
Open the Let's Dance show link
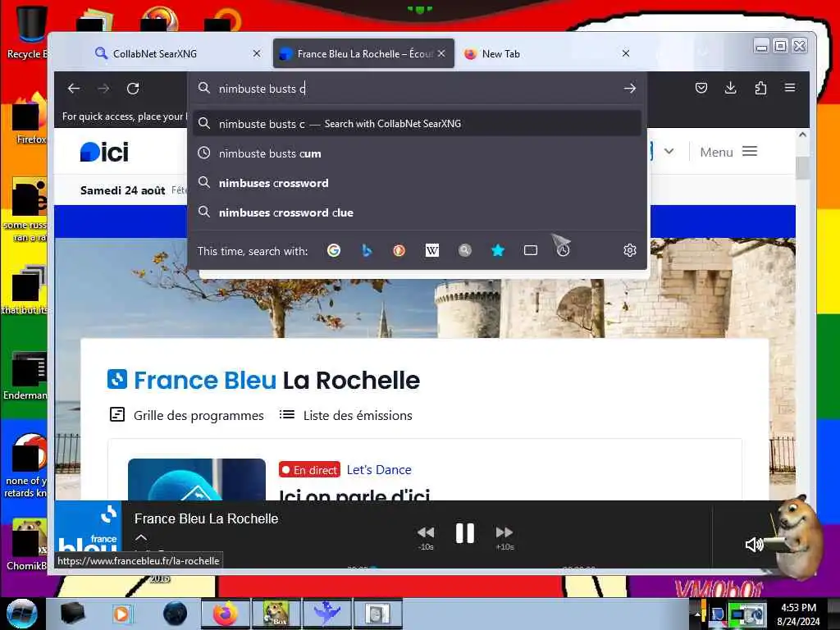coord(379,470)
